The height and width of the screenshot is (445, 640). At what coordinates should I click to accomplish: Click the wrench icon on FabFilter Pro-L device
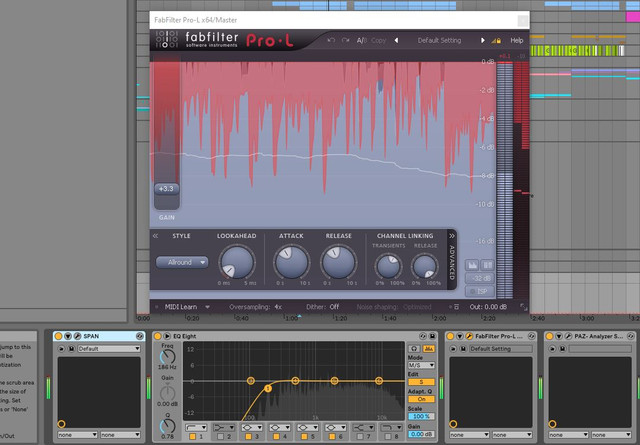click(469, 336)
